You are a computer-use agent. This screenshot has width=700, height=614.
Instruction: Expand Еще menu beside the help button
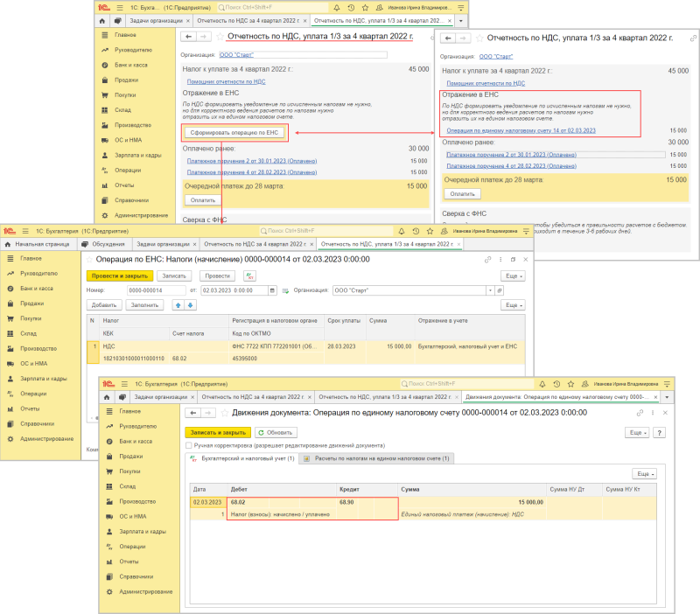pyautogui.click(x=637, y=432)
